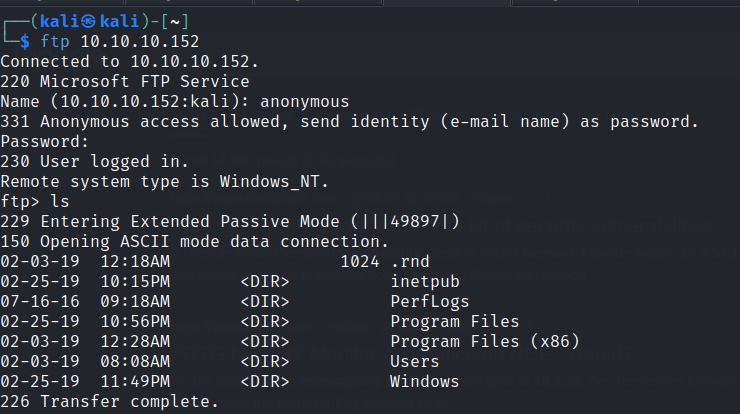Select the 'PerfLogs' directory name
Image resolution: width=740 pixels, height=414 pixels.
pyautogui.click(x=430, y=301)
